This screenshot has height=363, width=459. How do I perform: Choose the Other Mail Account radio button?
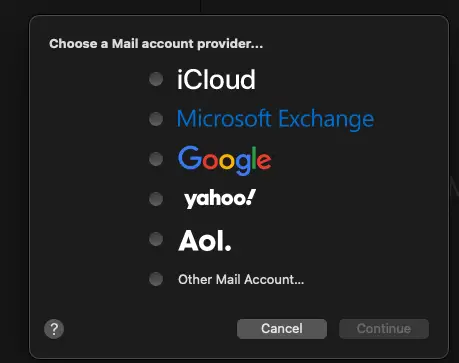point(156,279)
